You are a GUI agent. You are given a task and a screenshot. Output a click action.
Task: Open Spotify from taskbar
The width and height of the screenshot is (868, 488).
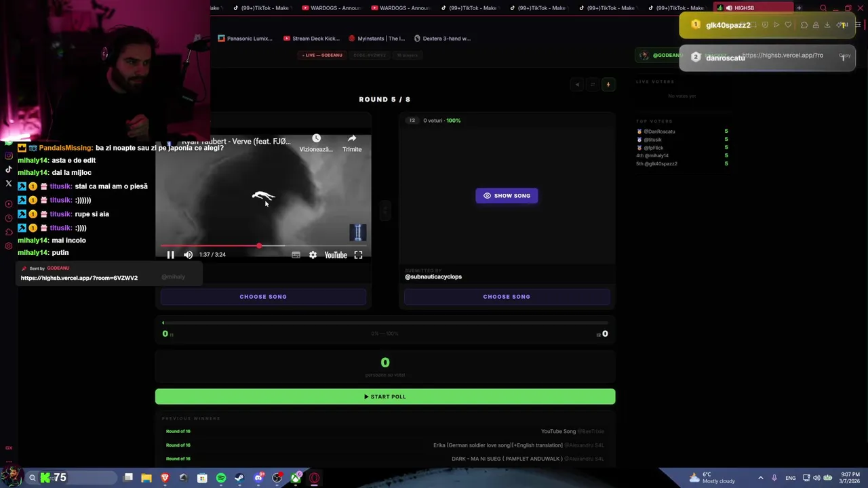click(x=221, y=478)
